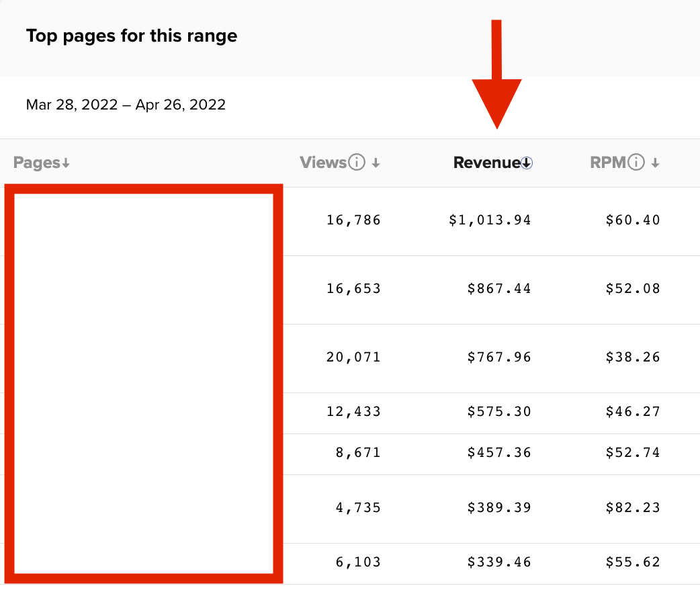The width and height of the screenshot is (700, 590).
Task: Select RPM value $38.26
Action: pyautogui.click(x=633, y=357)
